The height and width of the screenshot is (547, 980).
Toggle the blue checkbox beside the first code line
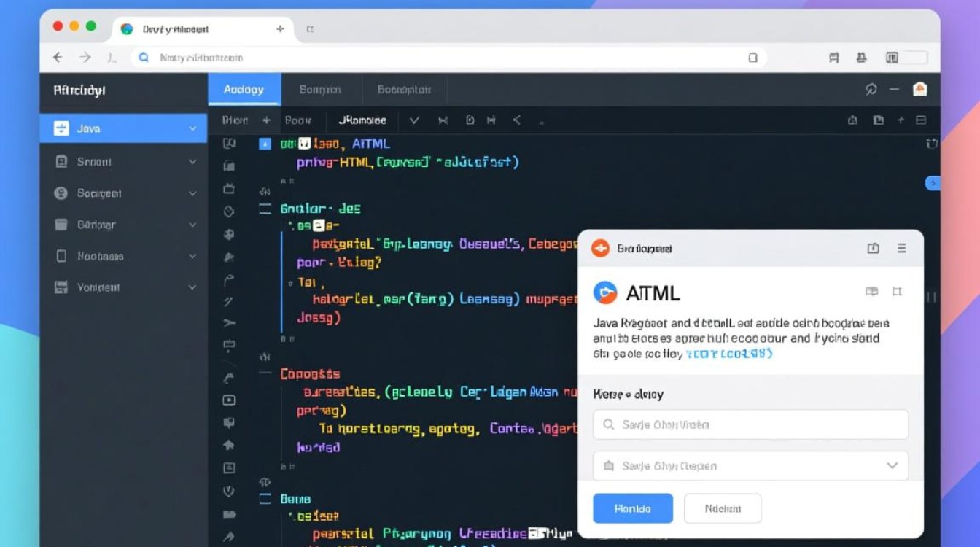click(265, 144)
